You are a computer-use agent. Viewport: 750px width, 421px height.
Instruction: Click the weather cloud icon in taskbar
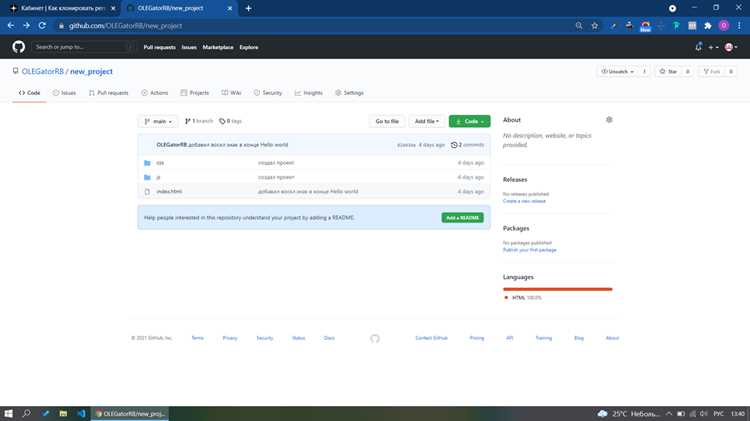(x=603, y=413)
